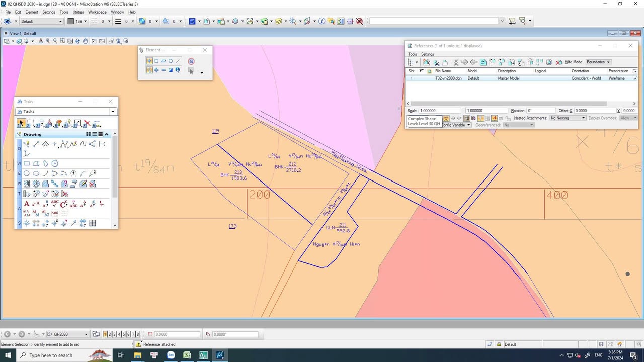Click the active color 136 swatch
Viewport: 644px width, 362px height.
[71, 21]
